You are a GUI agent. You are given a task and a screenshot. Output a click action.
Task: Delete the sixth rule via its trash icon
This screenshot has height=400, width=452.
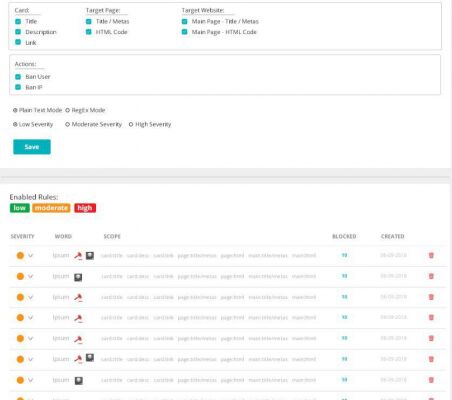tap(431, 359)
